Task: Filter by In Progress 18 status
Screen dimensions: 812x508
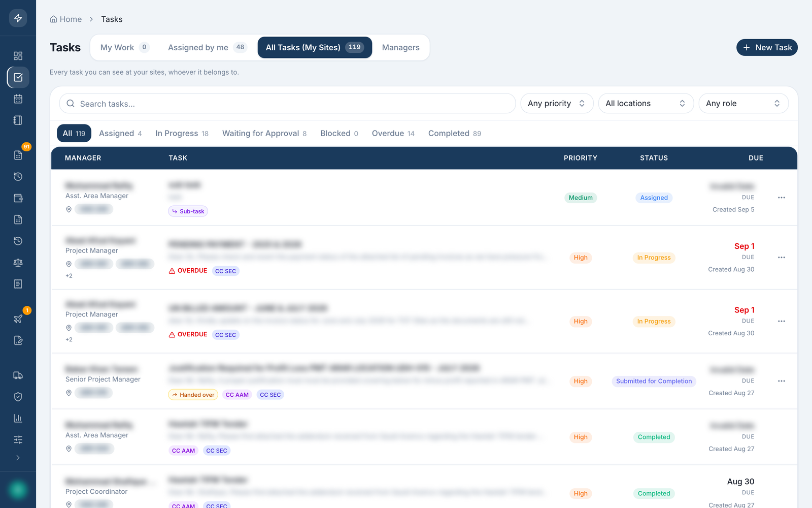Action: click(182, 133)
